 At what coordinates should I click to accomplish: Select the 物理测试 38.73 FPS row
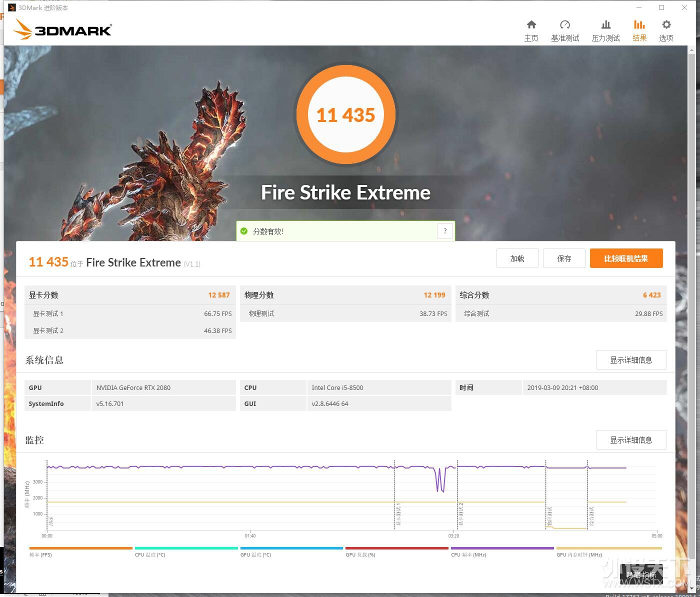(x=345, y=313)
